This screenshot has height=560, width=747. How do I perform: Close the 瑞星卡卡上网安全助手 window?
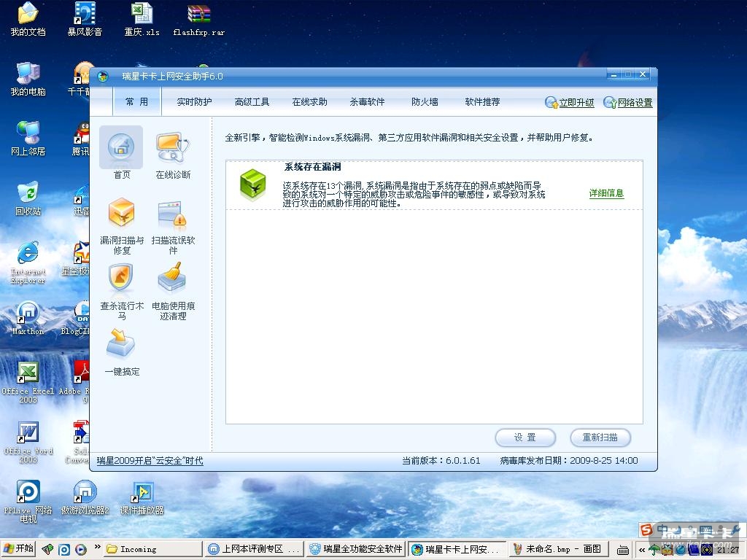point(643,74)
